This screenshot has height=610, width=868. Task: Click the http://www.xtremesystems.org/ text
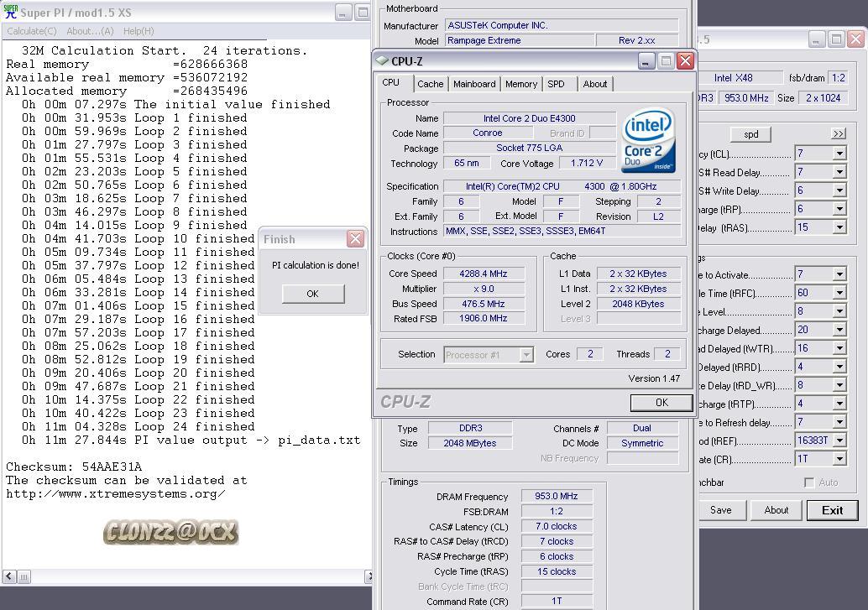coord(115,493)
